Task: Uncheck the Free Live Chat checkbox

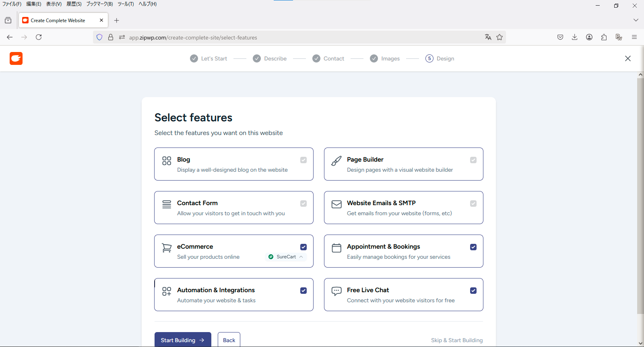Action: pyautogui.click(x=473, y=291)
